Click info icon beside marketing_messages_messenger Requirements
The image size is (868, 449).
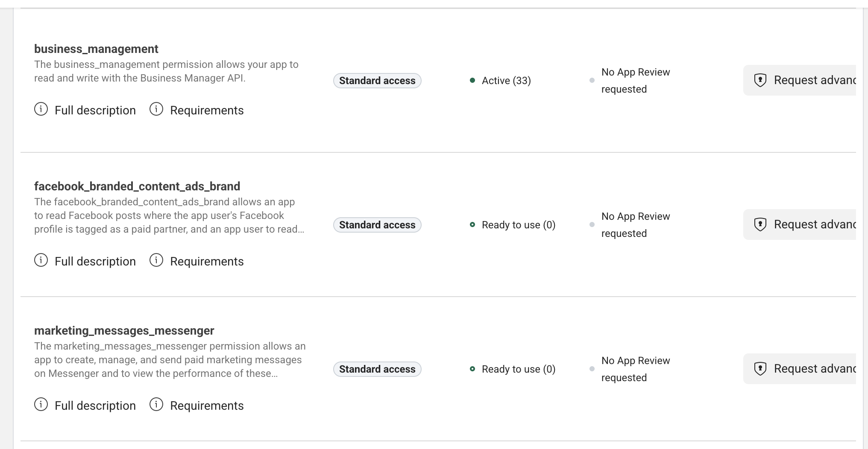(x=156, y=405)
